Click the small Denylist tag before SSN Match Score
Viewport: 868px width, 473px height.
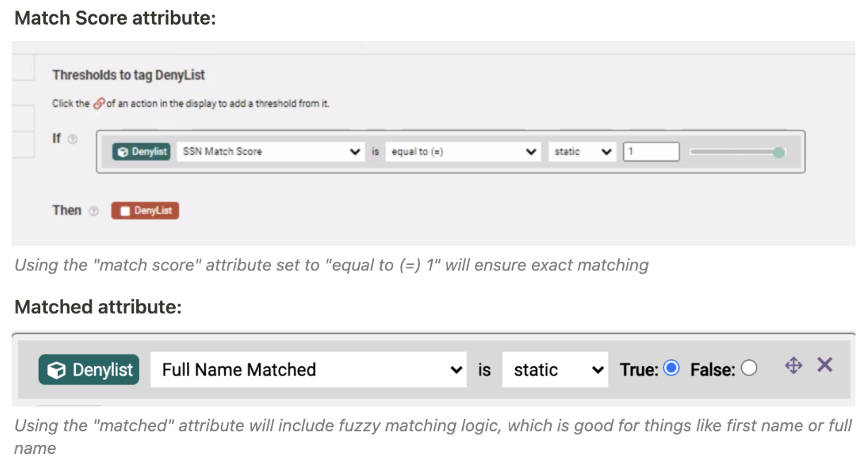141,151
